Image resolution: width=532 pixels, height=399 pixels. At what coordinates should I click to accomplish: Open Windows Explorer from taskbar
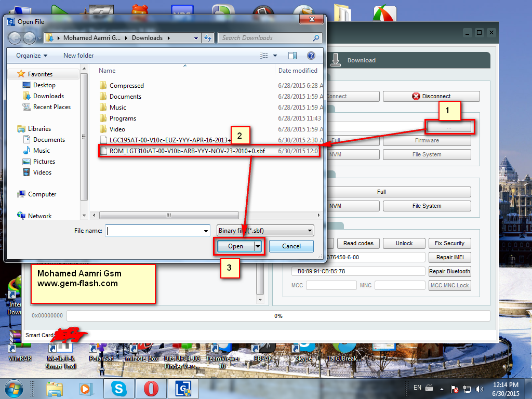(55, 389)
